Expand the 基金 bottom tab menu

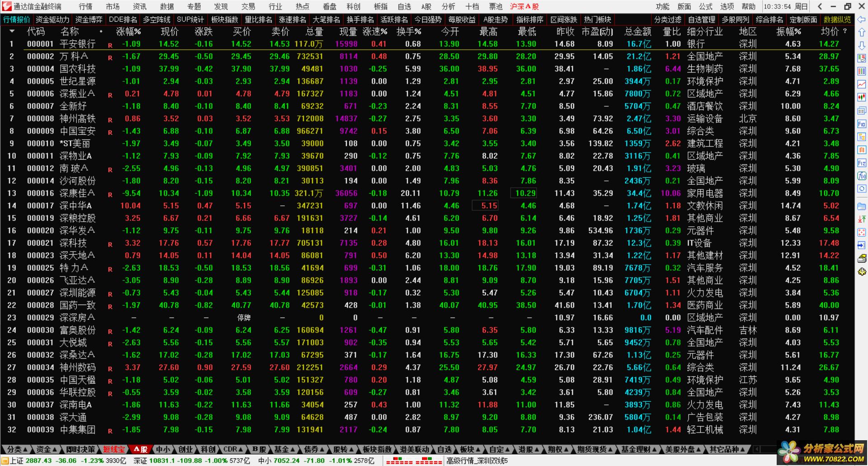coord(284,449)
